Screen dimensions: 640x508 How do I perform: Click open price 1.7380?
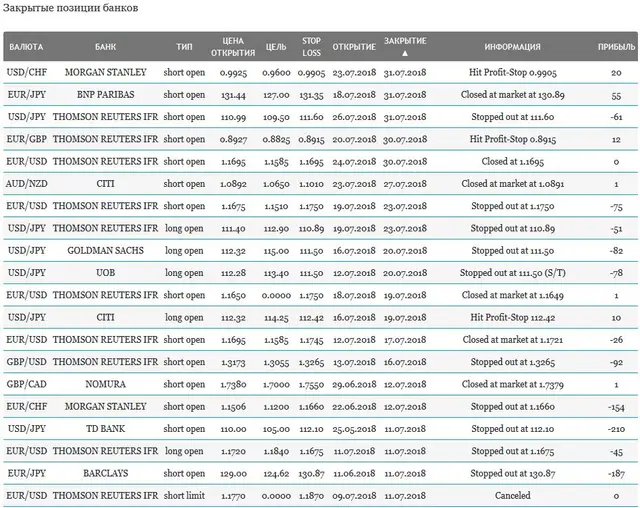[233, 384]
